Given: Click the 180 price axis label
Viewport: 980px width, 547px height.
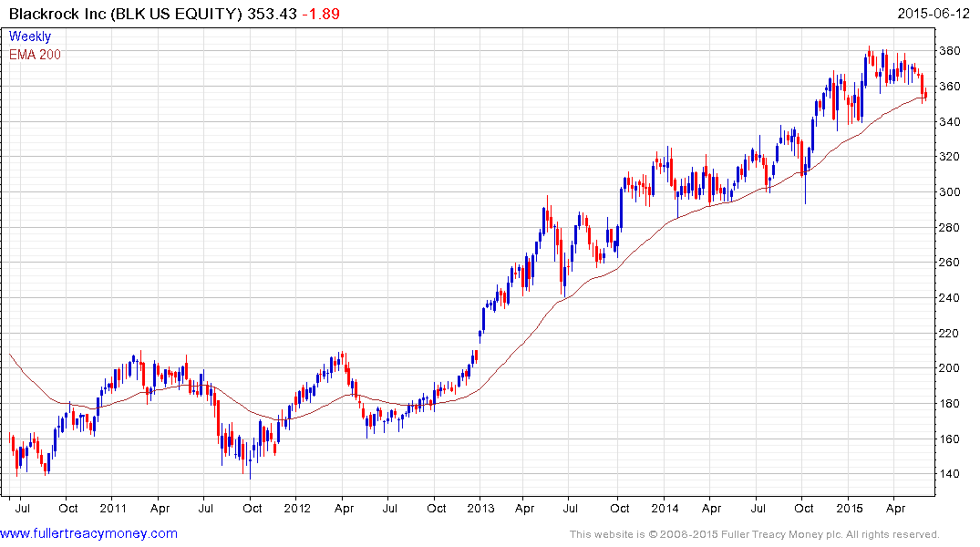Looking at the screenshot, I should coord(950,403).
